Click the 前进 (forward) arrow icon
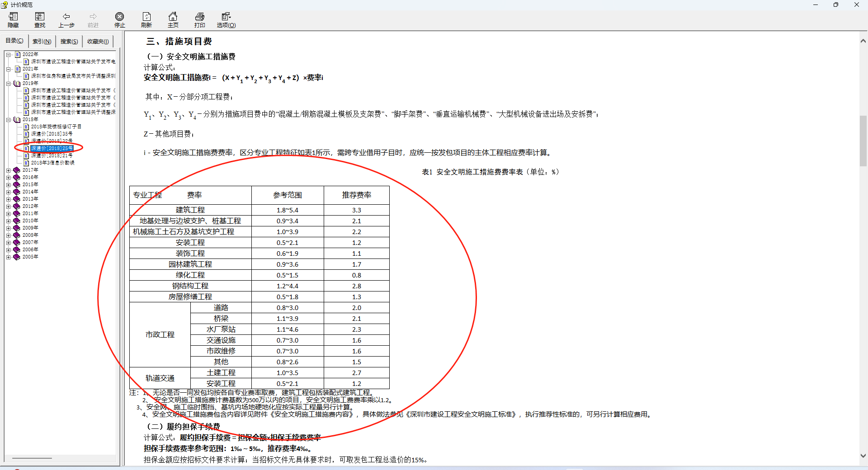Image resolution: width=868 pixels, height=470 pixels. 93,20
